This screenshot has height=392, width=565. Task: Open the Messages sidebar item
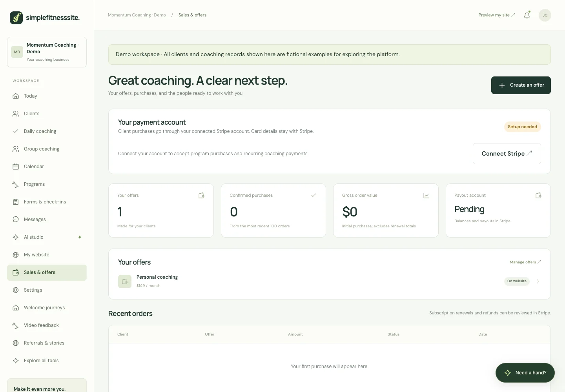[x=47, y=220]
